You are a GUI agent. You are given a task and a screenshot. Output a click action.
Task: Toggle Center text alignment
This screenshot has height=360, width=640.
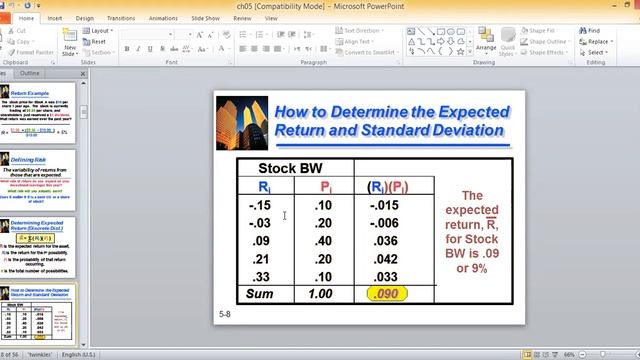[x=254, y=49]
